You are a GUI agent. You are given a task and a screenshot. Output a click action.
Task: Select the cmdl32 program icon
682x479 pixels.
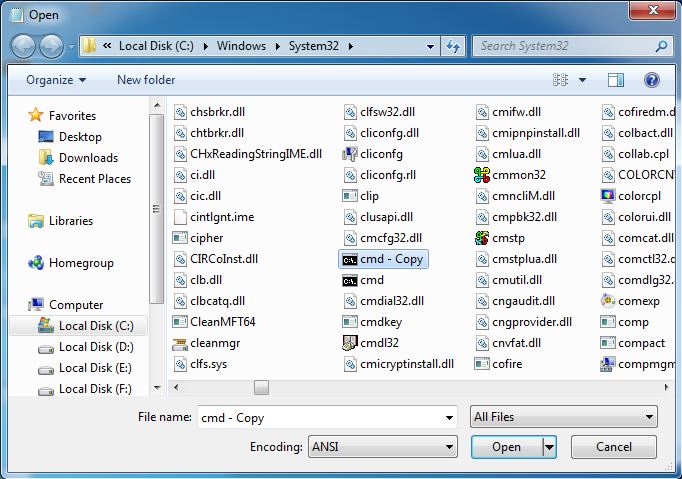click(x=350, y=343)
